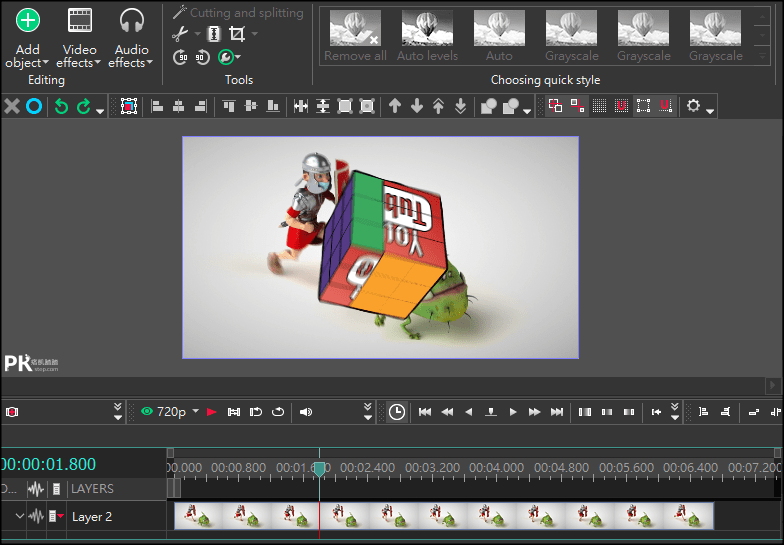The image size is (784, 545).
Task: Open the Video effects menu
Action: tap(79, 38)
